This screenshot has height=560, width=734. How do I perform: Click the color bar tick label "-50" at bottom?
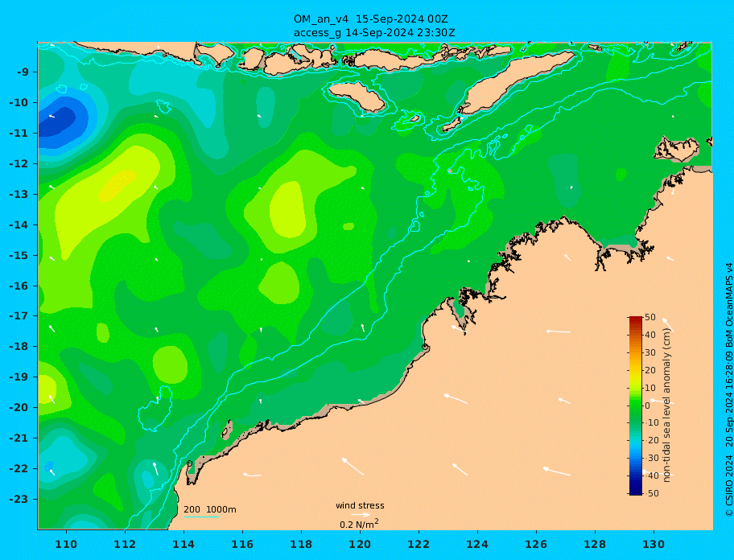[651, 493]
